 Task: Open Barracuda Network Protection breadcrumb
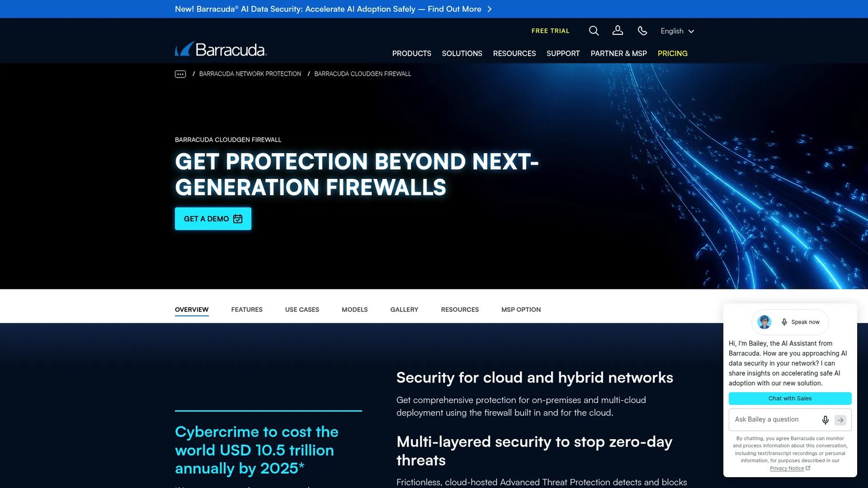[250, 74]
